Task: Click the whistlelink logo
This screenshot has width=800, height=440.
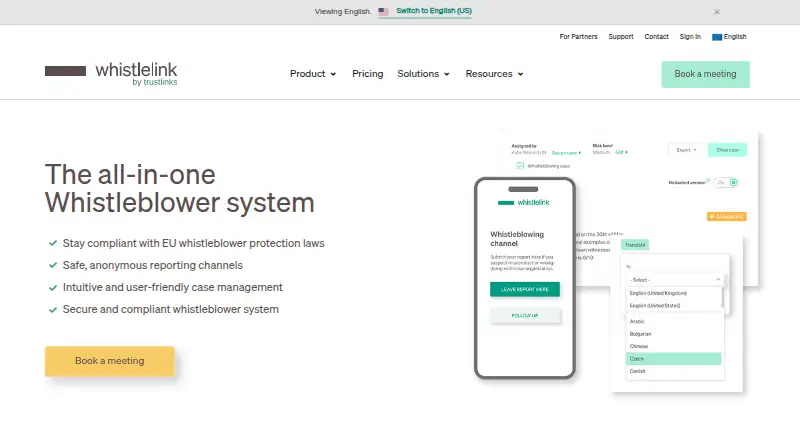Action: point(111,74)
